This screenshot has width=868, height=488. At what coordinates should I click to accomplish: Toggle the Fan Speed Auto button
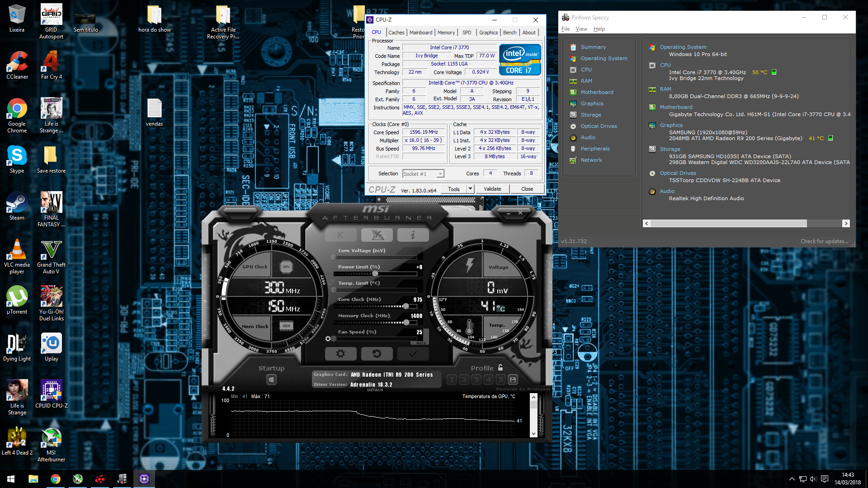pos(421,343)
